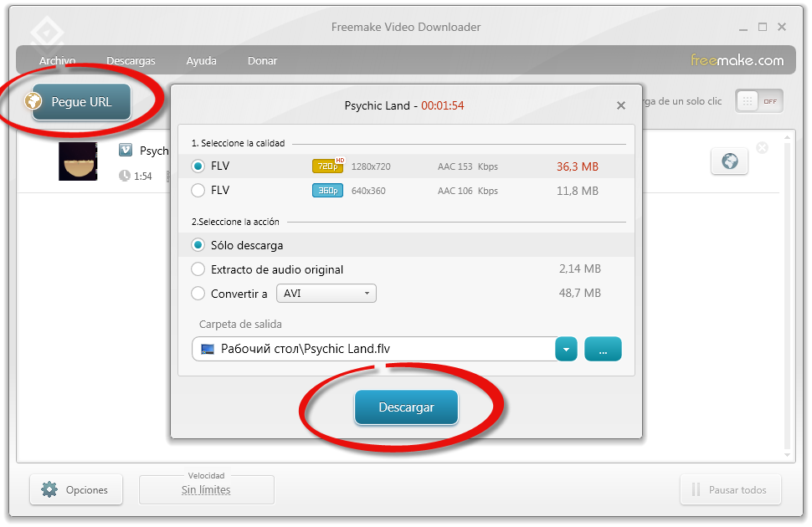Click the 640x360 resolution text
Image resolution: width=812 pixels, height=527 pixels.
click(x=368, y=191)
